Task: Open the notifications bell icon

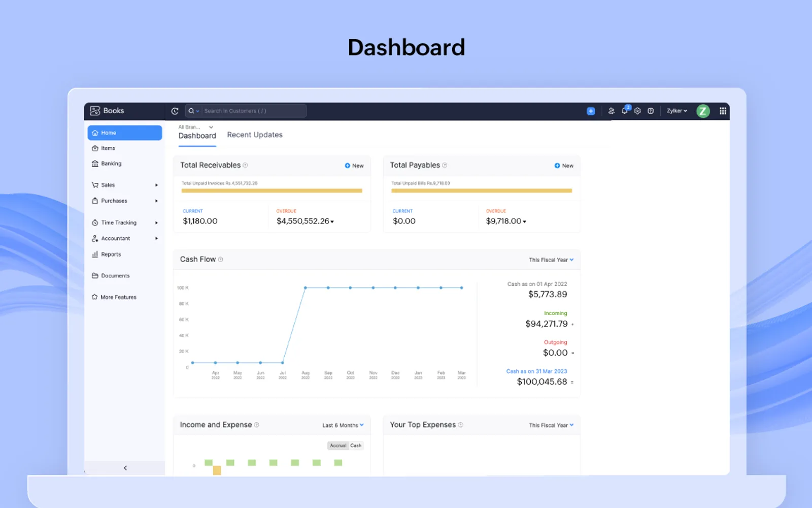Action: coord(625,111)
